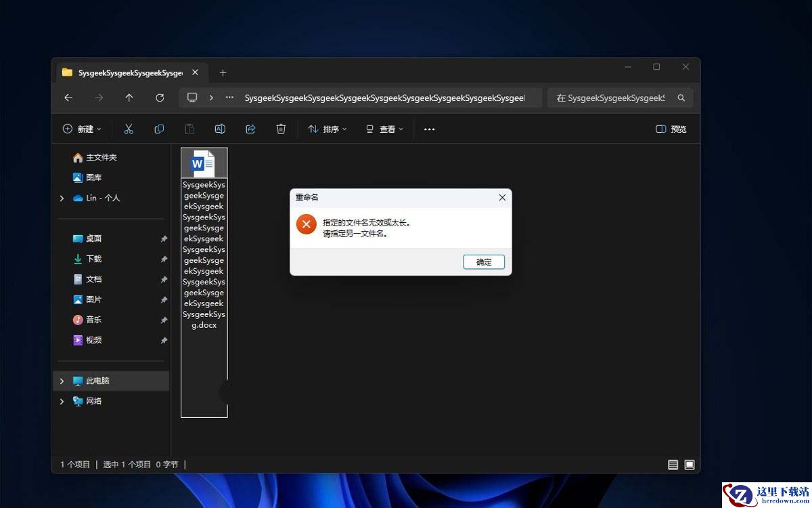This screenshot has width=812, height=508.
Task: Open 音乐 in quick access
Action: (x=87, y=320)
